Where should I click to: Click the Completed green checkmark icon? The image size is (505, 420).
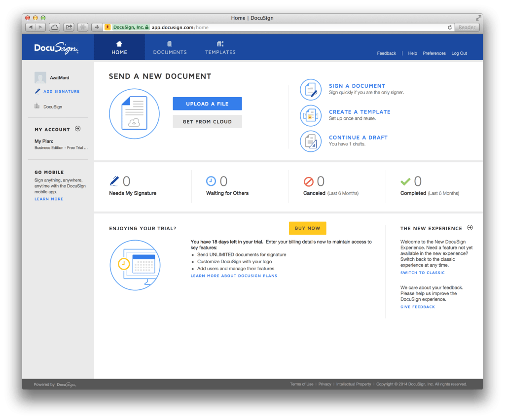tap(405, 181)
